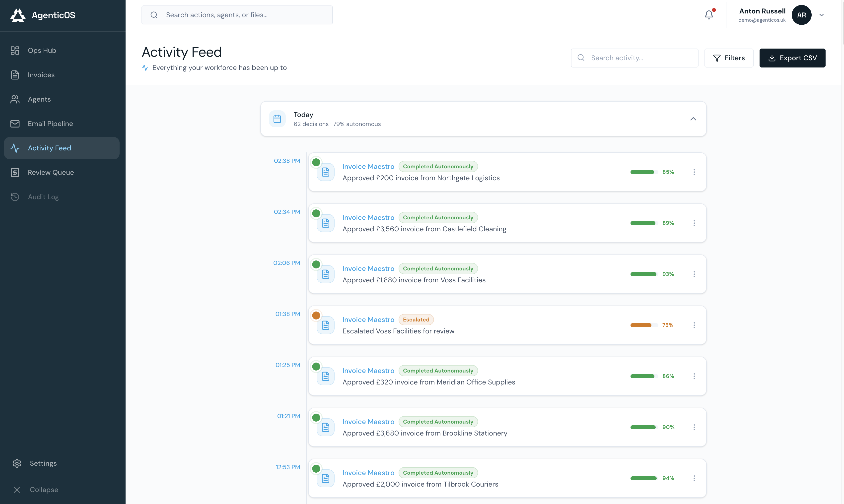Image resolution: width=844 pixels, height=504 pixels.
Task: Click 'Approved £3,560 invoice from Castlefield Cleaning'
Action: [x=424, y=229]
